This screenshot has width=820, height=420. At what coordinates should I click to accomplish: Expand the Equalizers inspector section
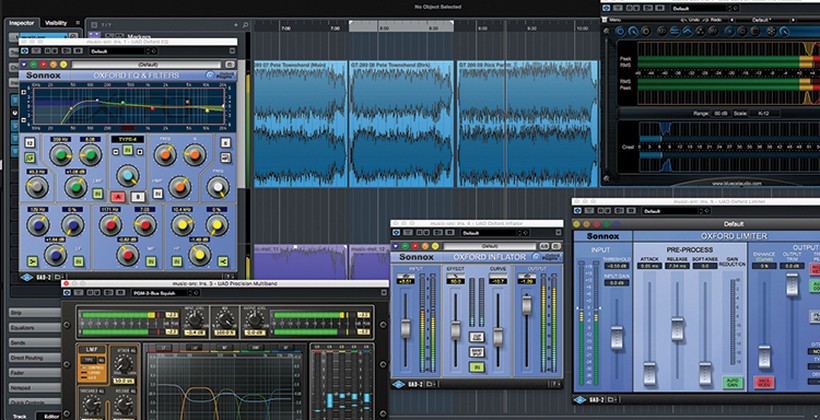coord(35,327)
